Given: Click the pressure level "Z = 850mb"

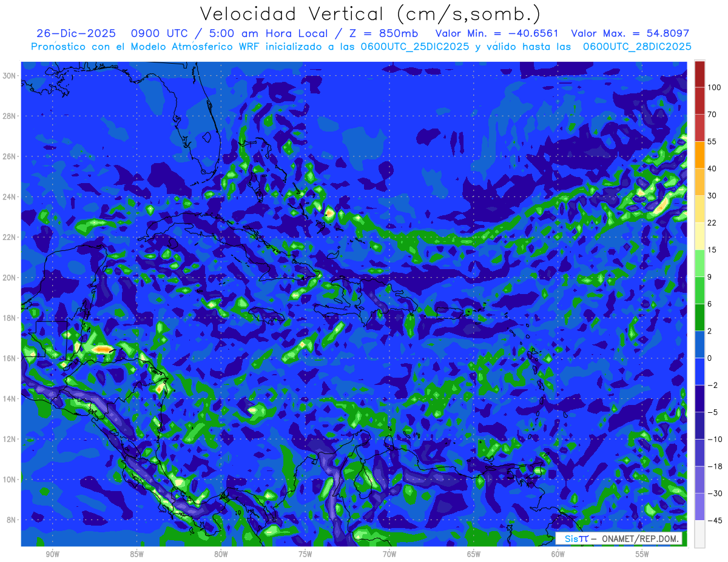Looking at the screenshot, I should click(x=383, y=33).
